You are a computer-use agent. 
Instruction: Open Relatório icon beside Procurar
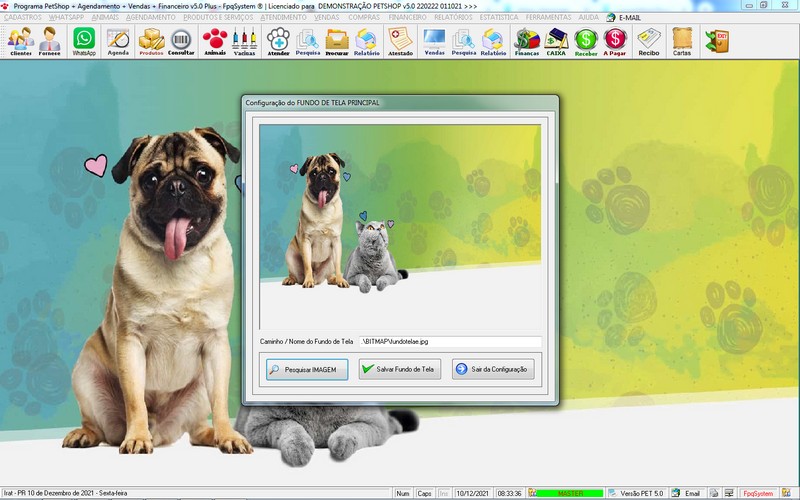pyautogui.click(x=366, y=41)
